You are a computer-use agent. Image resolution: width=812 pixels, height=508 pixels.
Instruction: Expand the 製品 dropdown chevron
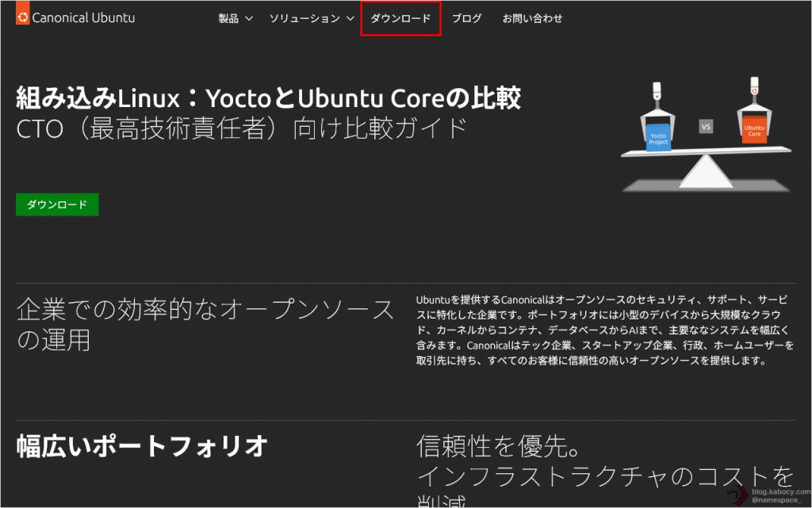[x=249, y=18]
